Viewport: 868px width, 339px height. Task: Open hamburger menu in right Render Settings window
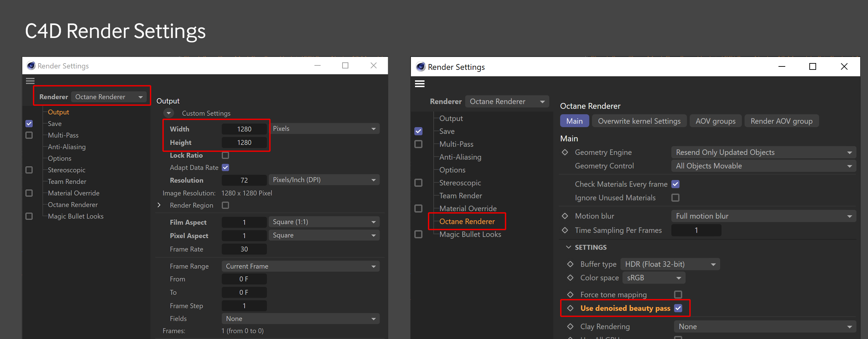(419, 84)
